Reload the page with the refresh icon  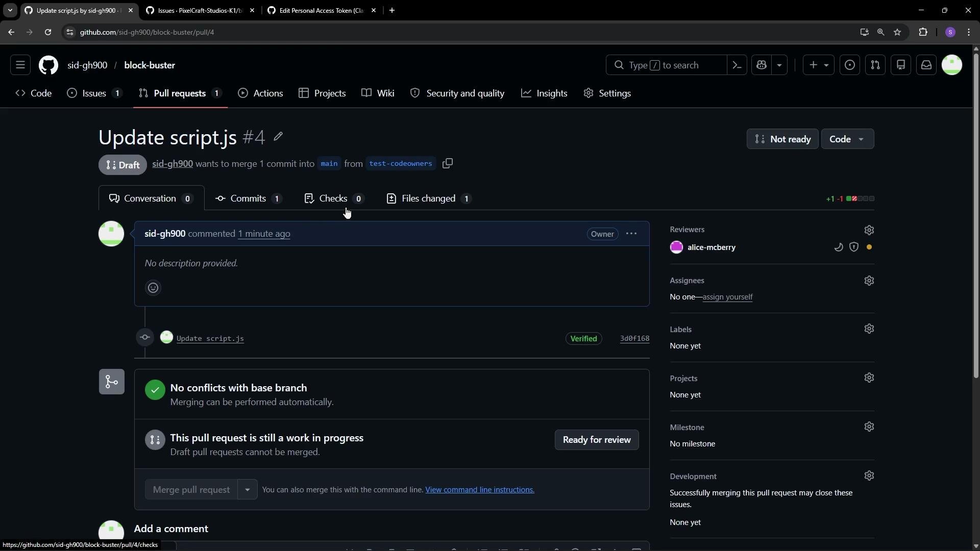pos(48,32)
